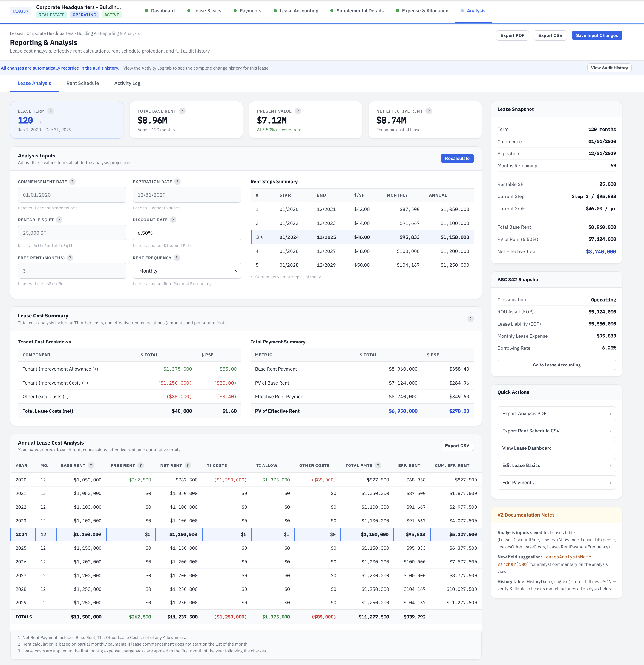Open the Total Pmts column help tooltip
This screenshot has height=665, width=644.
[x=379, y=465]
